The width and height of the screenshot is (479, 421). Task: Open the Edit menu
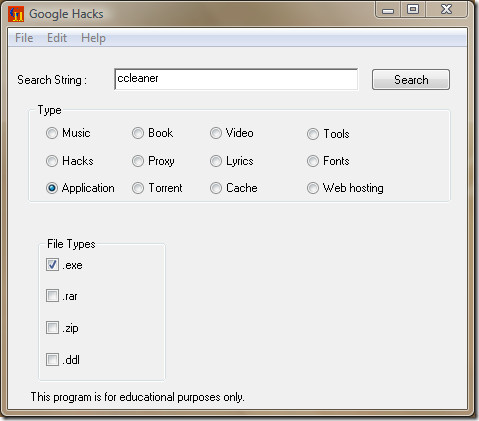coord(57,38)
